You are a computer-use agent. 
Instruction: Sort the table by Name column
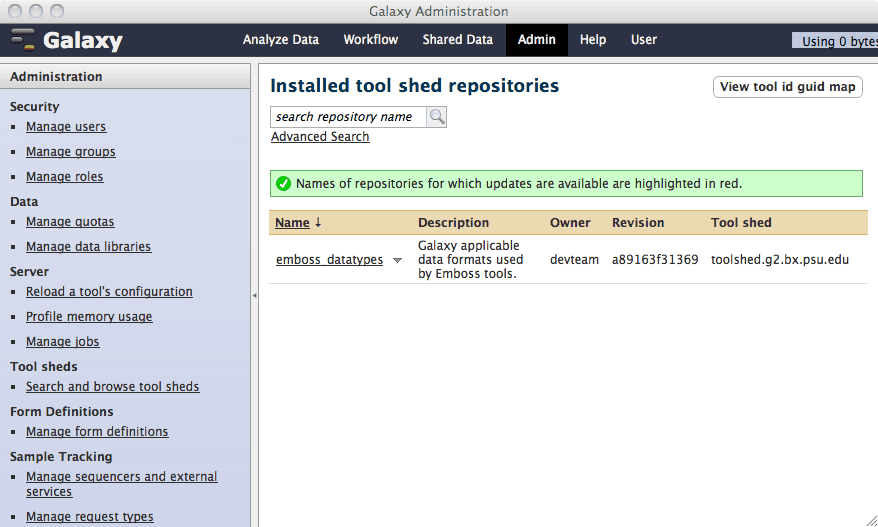[292, 223]
